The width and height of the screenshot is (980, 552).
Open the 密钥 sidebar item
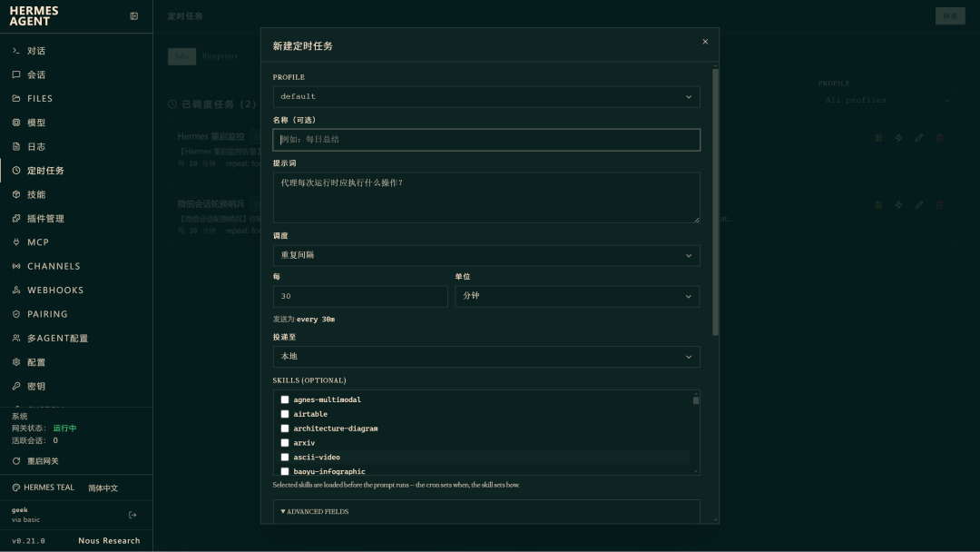[x=76, y=387]
